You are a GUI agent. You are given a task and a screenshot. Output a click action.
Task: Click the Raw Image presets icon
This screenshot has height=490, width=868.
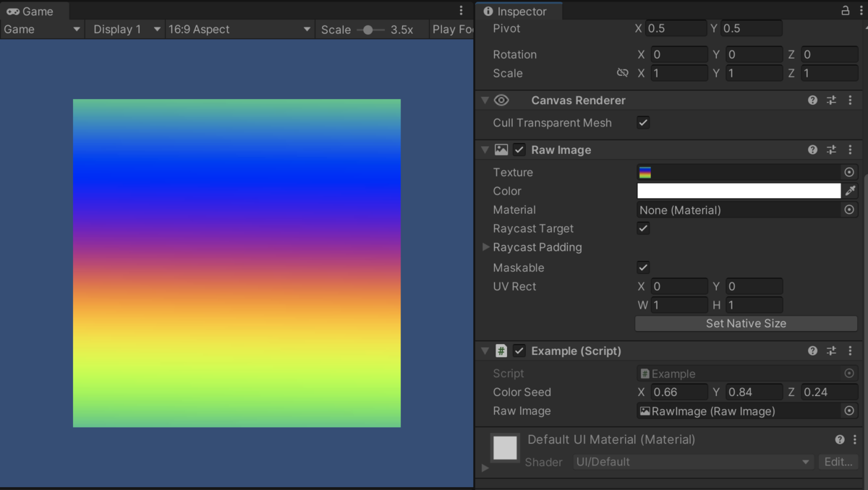click(831, 150)
